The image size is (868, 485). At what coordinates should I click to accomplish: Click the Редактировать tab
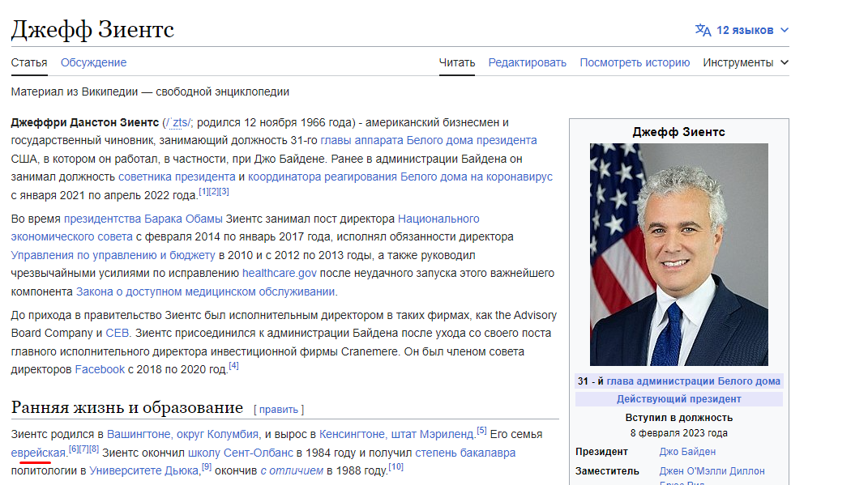tap(527, 62)
